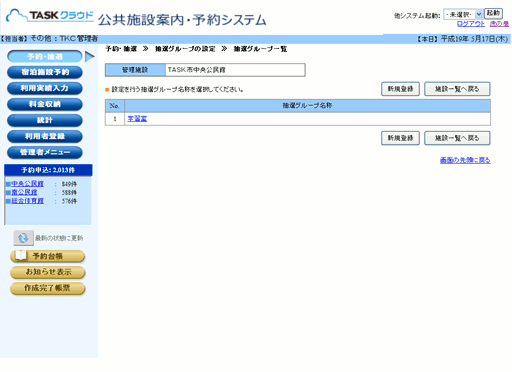The image size is (512, 372).
Task: Click 新規登録 button above the table
Action: coord(400,89)
